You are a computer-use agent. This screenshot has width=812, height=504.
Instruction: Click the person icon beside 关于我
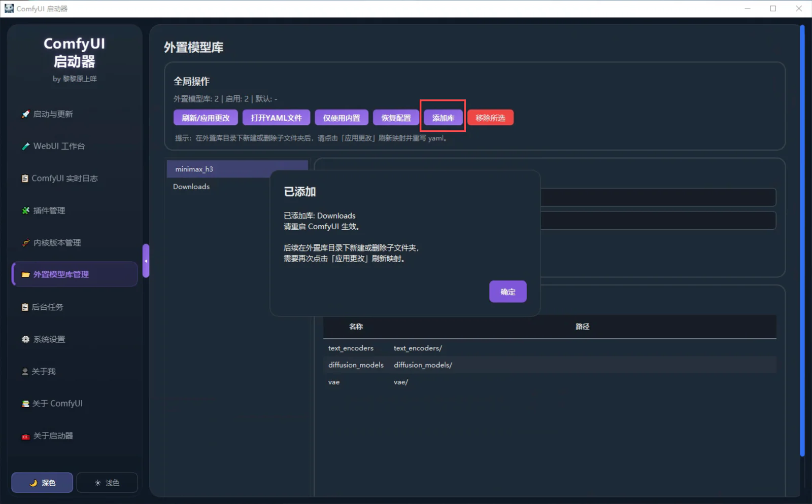pos(25,372)
